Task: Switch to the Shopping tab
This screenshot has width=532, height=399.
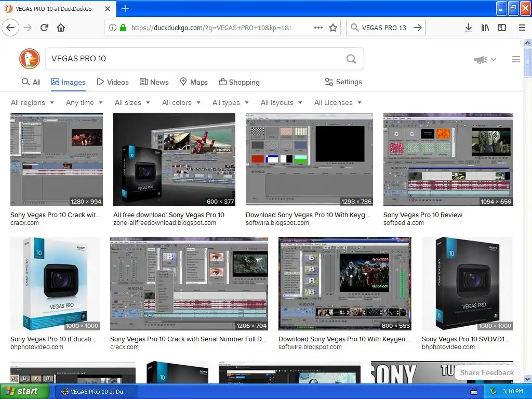Action: [239, 82]
